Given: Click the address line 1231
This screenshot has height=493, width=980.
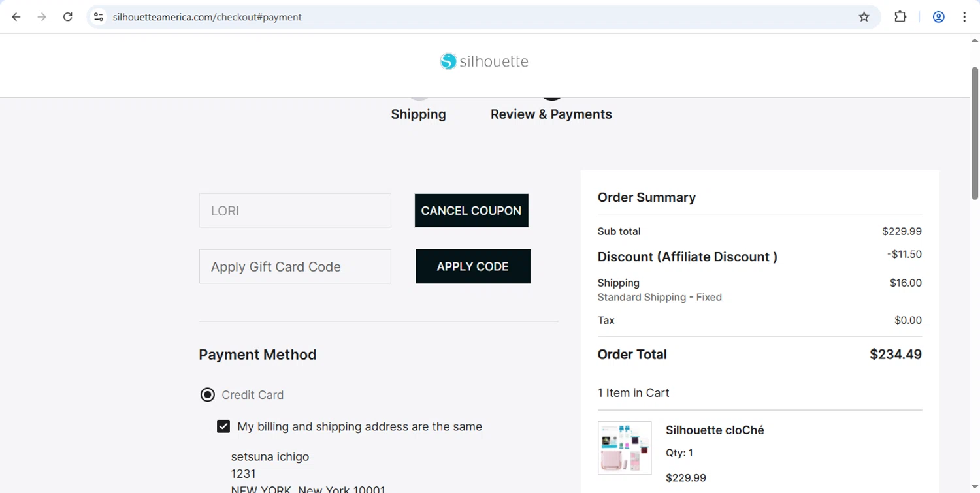Looking at the screenshot, I should point(243,473).
